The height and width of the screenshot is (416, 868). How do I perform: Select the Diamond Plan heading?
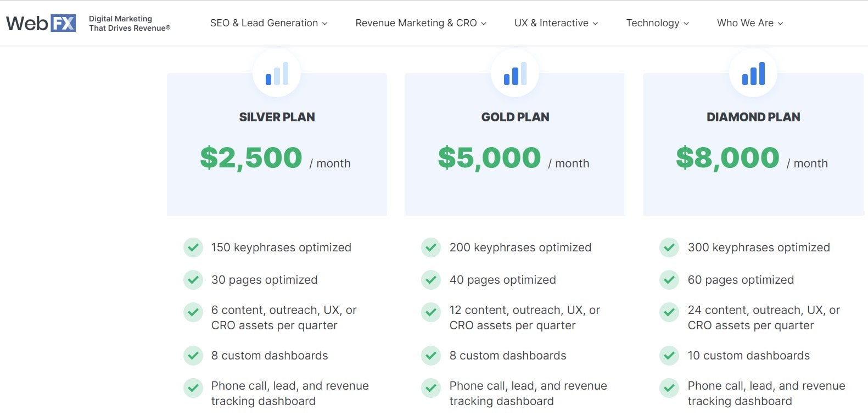pyautogui.click(x=753, y=117)
